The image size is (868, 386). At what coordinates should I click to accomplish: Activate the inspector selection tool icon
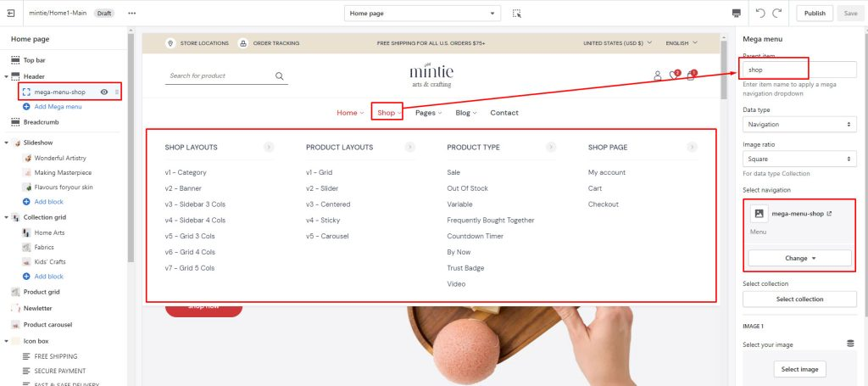(516, 14)
